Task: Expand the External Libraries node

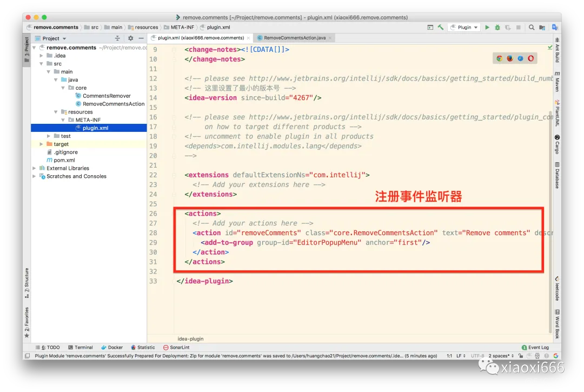Action: 34,168
